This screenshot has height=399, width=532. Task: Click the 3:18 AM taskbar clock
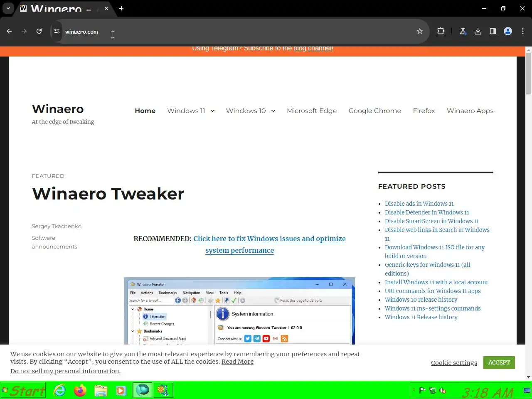[488, 392]
